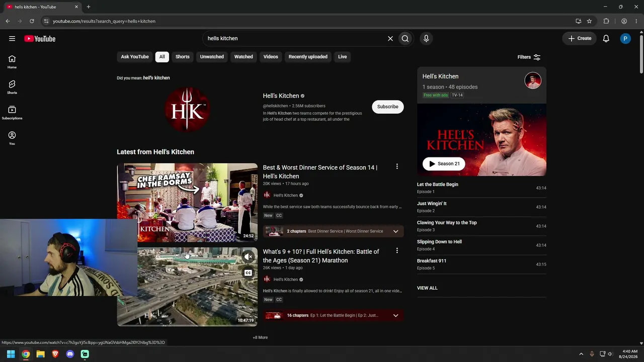Image resolution: width=644 pixels, height=362 pixels.
Task: Show more with +8 More
Action: click(260, 337)
